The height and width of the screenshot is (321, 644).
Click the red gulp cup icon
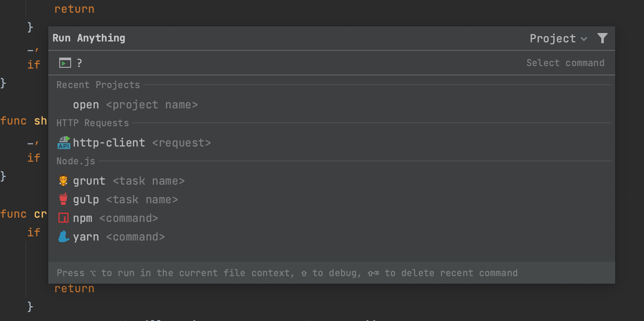tap(63, 199)
